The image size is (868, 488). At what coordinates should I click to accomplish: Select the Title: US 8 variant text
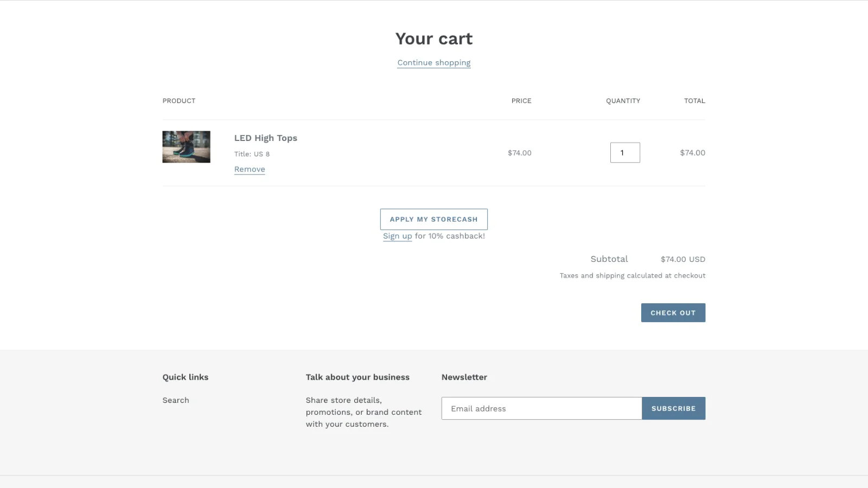252,154
